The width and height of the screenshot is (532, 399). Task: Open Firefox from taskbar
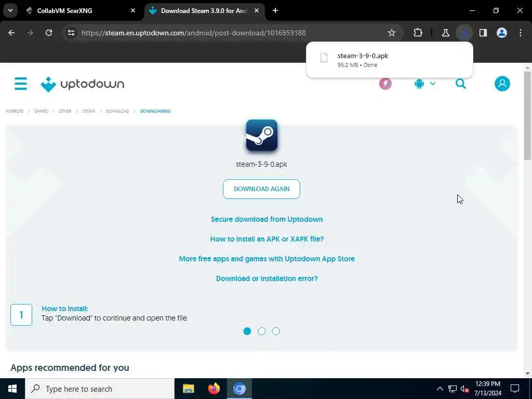click(x=214, y=389)
